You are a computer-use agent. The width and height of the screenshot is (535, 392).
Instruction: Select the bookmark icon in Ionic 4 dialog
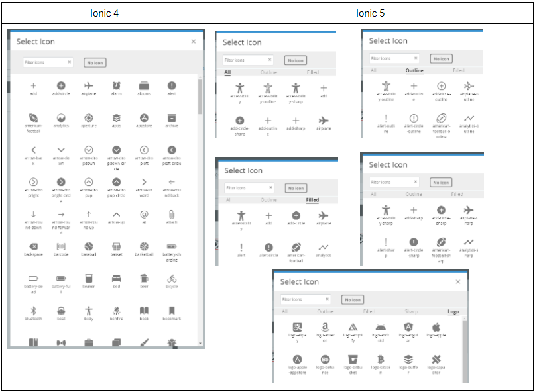[x=172, y=311]
